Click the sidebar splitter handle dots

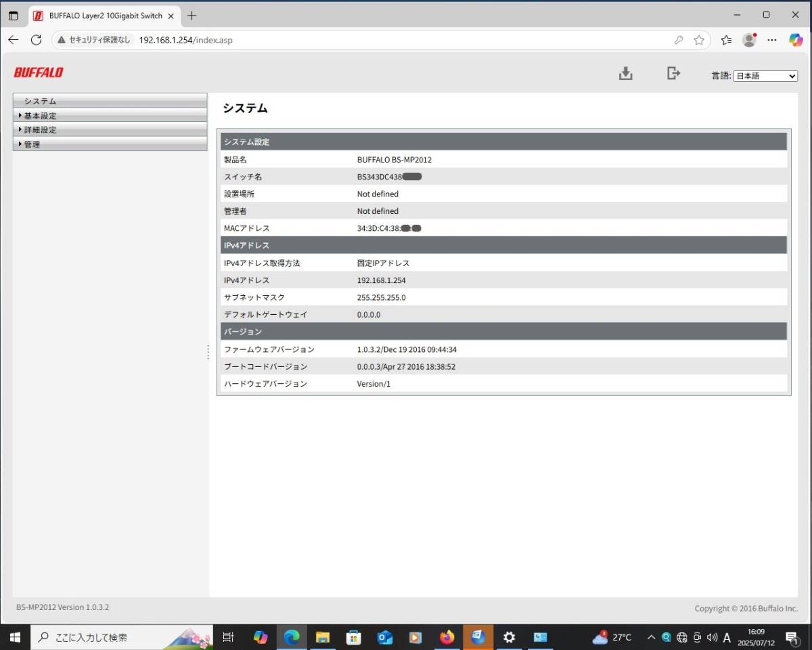pos(208,352)
